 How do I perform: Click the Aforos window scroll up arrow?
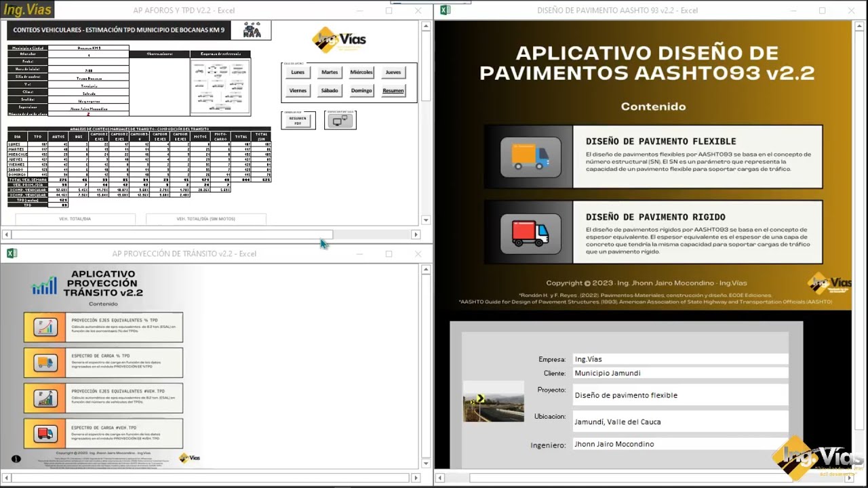coord(426,26)
